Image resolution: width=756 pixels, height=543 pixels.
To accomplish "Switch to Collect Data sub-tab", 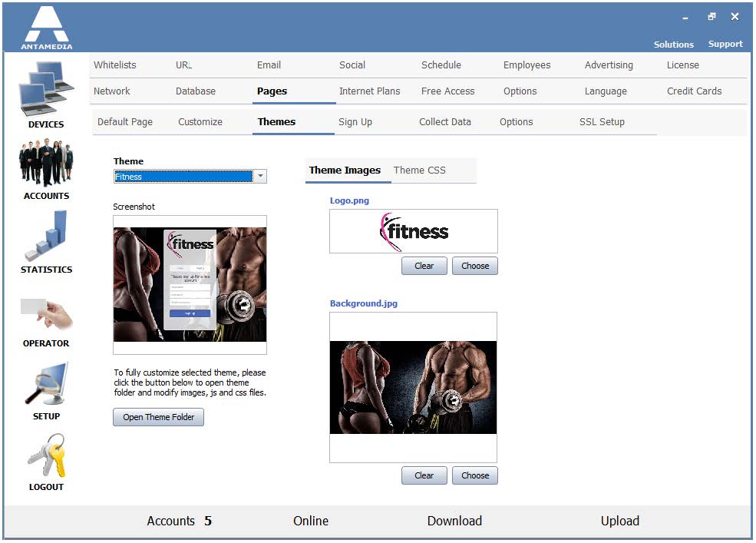I will (x=444, y=122).
